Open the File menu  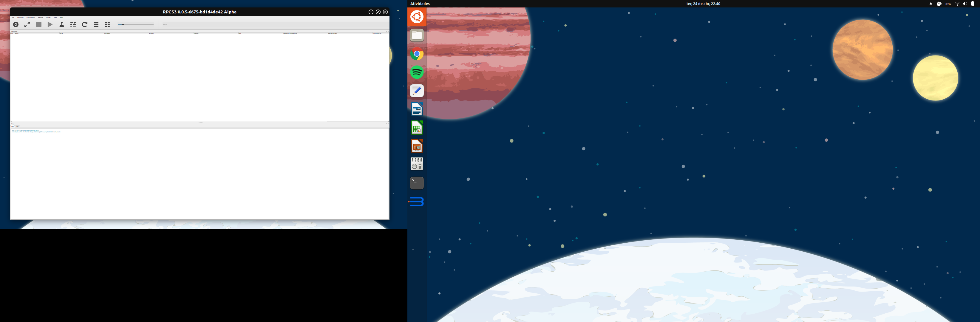point(13,18)
